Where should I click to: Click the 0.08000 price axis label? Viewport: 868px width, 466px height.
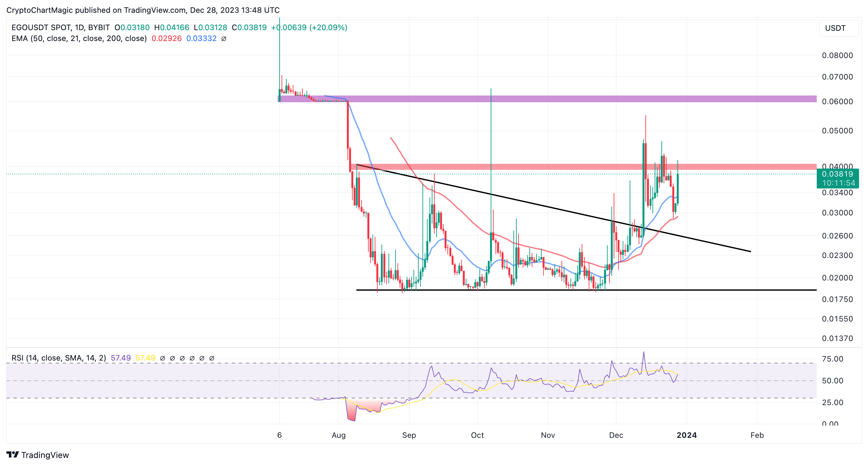click(837, 55)
